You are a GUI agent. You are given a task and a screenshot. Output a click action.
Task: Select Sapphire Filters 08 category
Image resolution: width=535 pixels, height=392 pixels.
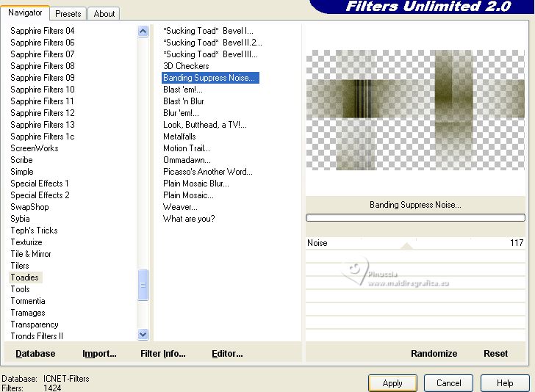click(43, 66)
